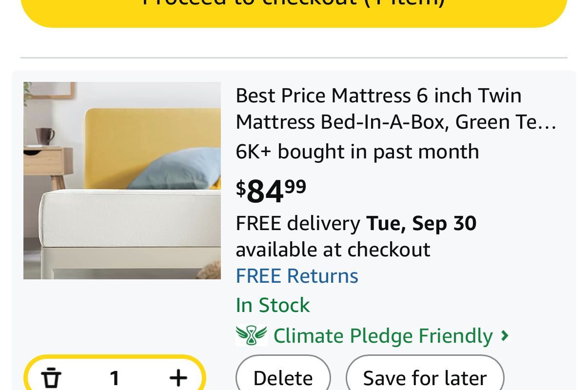Expand the Climate Pledge Friendly chevron
The image size is (588, 390).
505,335
